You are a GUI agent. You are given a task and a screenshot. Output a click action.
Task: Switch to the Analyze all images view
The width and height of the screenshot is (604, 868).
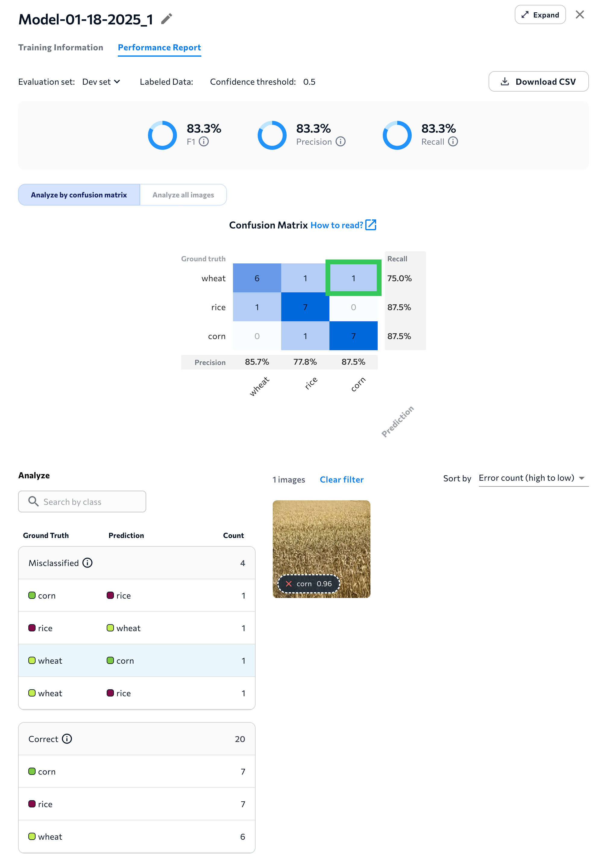pos(183,195)
